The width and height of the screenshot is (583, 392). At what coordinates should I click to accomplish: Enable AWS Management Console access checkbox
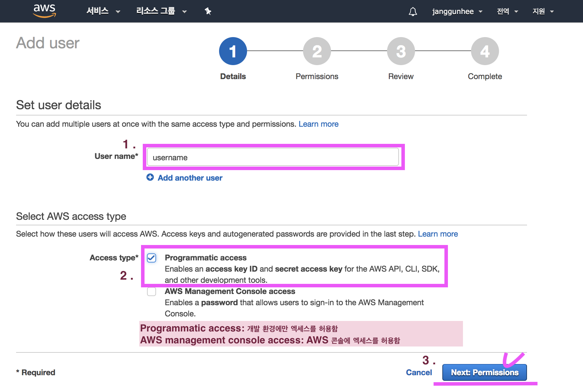point(152,292)
